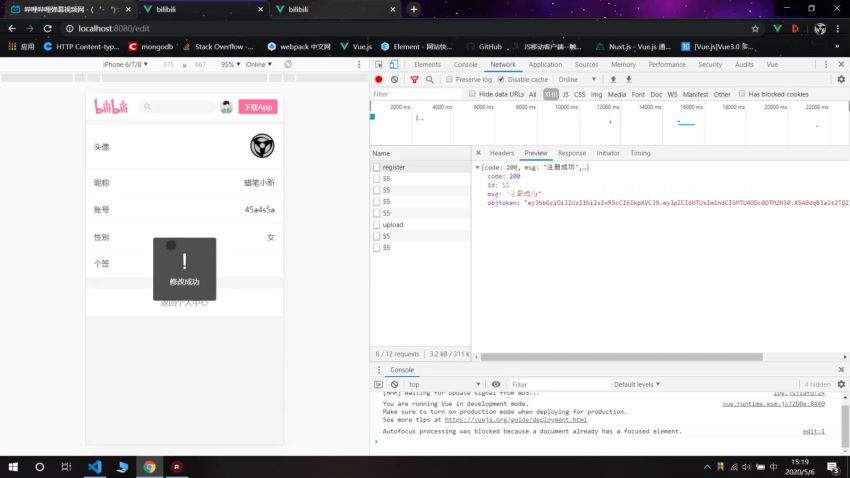Select the JS filter type

tap(565, 94)
